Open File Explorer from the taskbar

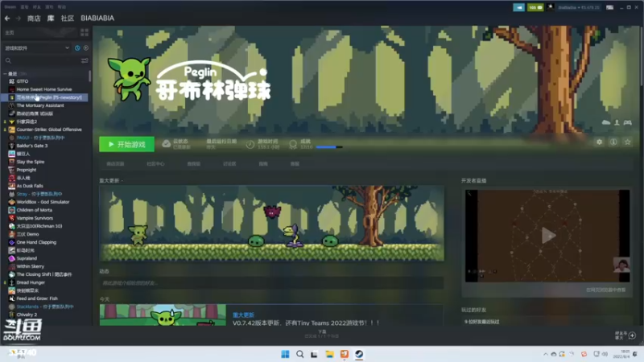point(329,354)
